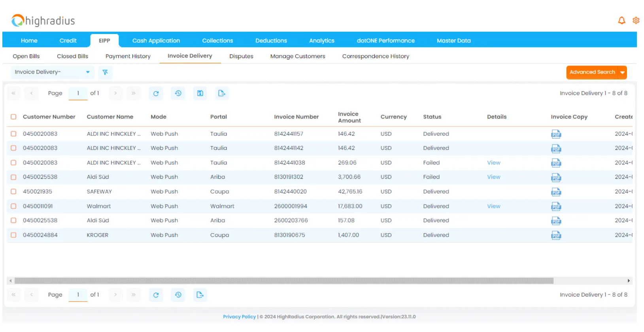Open PDF invoice copy for invoice 8142441157
The width and height of the screenshot is (644, 332).
556,134
